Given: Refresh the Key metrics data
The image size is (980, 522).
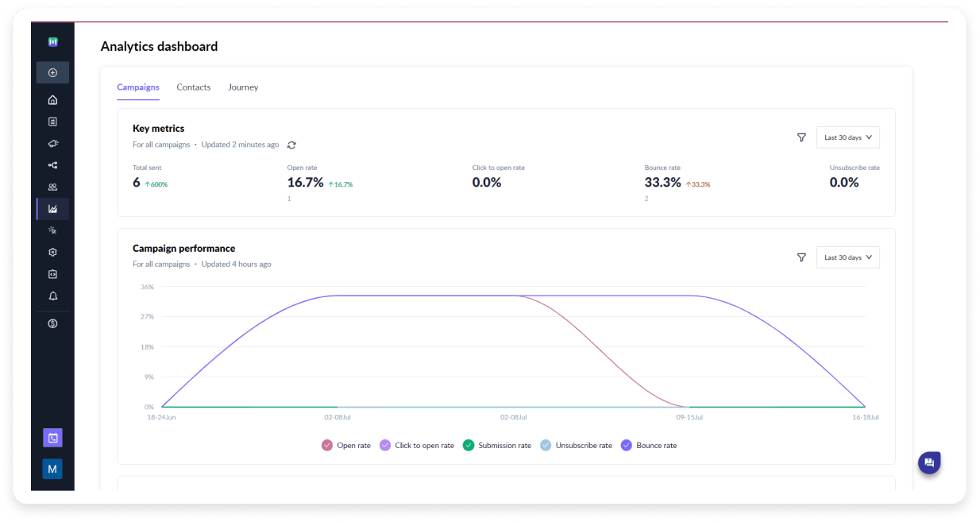Looking at the screenshot, I should point(291,145).
